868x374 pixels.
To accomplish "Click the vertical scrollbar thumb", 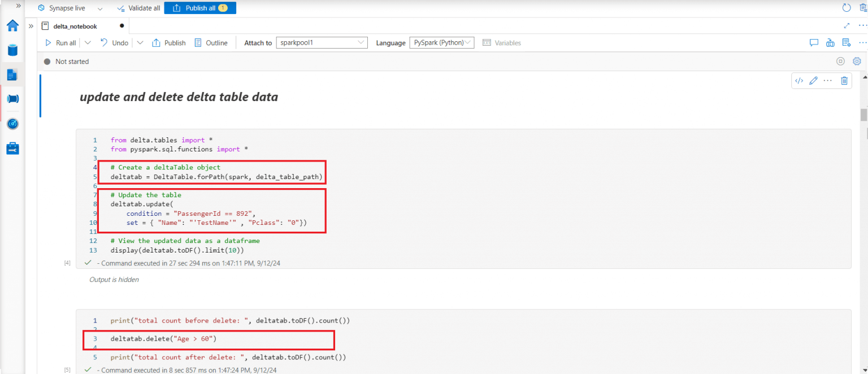I will point(863,115).
